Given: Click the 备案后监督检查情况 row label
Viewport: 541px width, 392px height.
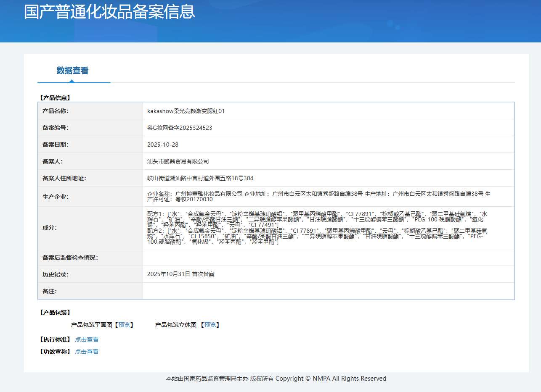Looking at the screenshot, I should pyautogui.click(x=70, y=258).
